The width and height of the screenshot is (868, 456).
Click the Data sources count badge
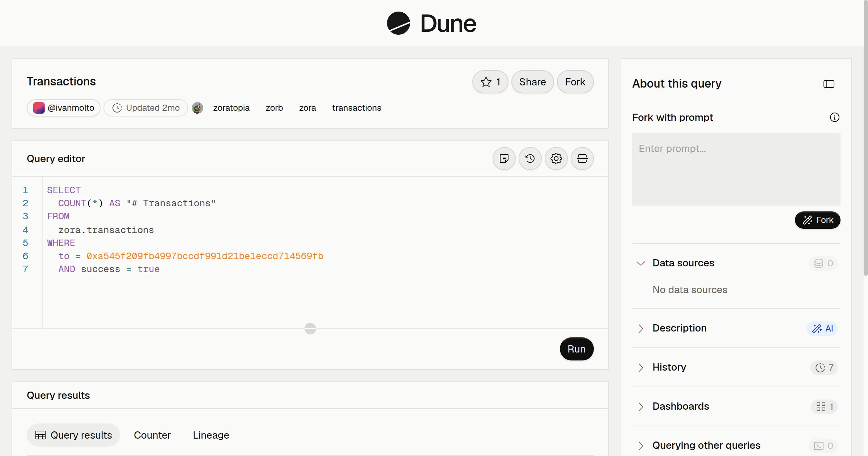pos(823,263)
